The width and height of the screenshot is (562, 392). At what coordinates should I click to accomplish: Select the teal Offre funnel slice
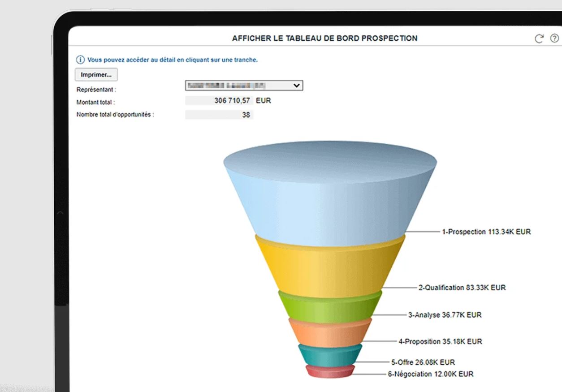[330, 356]
